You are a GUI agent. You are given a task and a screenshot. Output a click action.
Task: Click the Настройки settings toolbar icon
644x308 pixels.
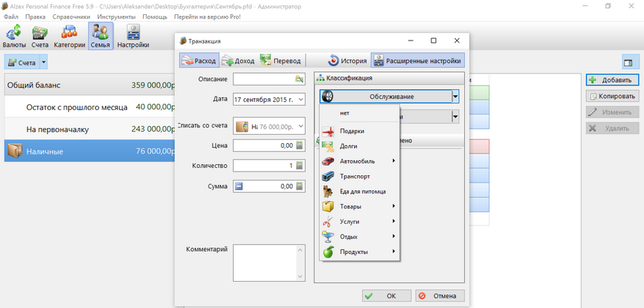click(x=133, y=36)
